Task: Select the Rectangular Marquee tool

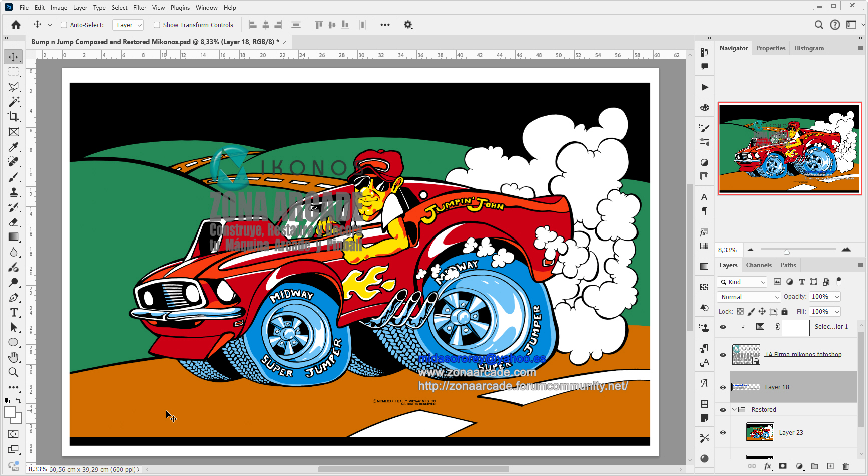Action: (x=14, y=72)
